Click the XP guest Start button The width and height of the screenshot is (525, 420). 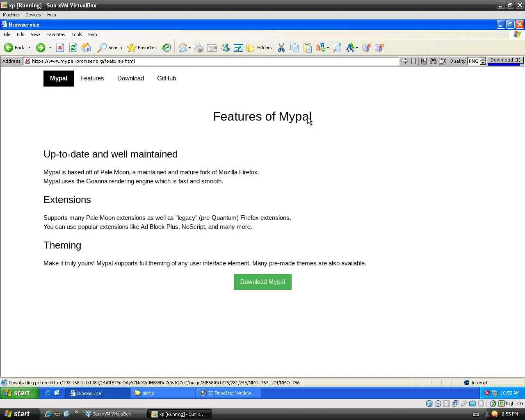click(19, 393)
